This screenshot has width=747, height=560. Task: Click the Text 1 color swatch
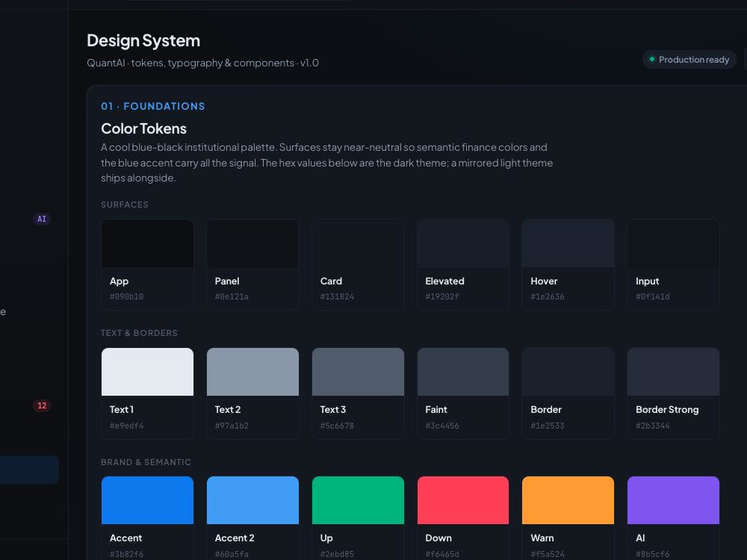[147, 372]
